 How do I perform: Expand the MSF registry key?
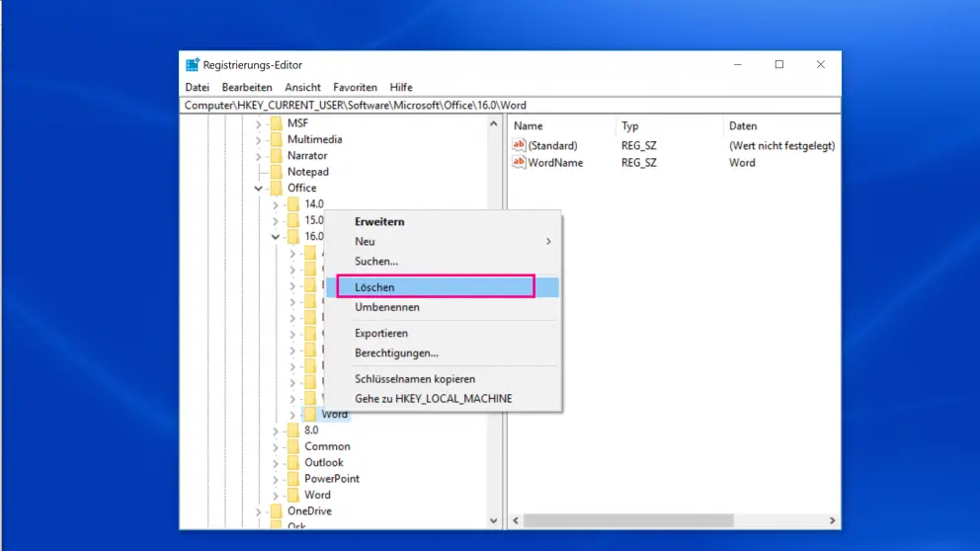[x=259, y=123]
